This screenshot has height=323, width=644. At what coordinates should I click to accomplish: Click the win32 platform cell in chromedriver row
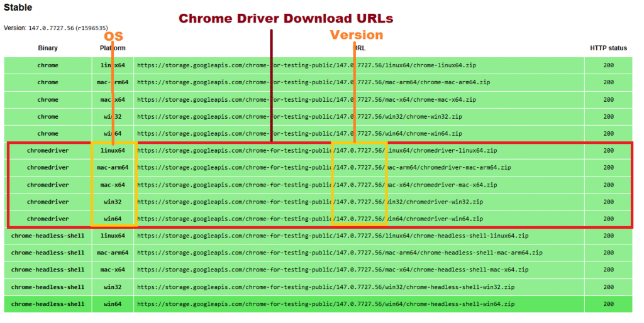click(113, 202)
